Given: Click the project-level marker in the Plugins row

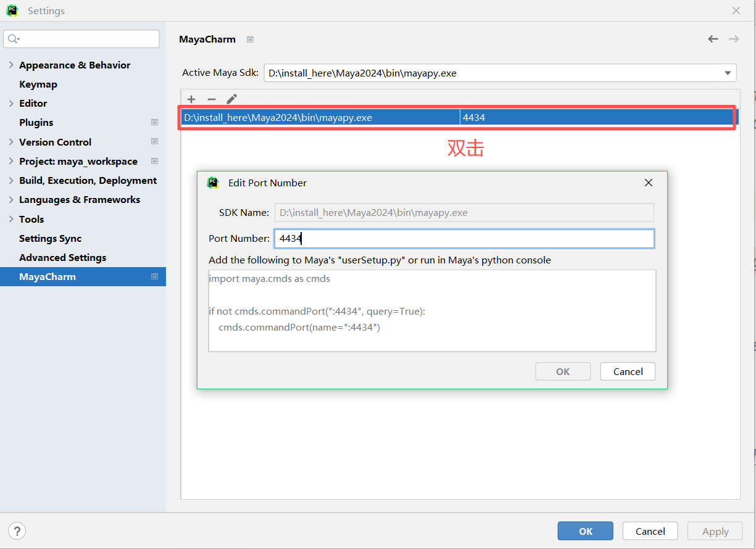Looking at the screenshot, I should click(x=155, y=123).
